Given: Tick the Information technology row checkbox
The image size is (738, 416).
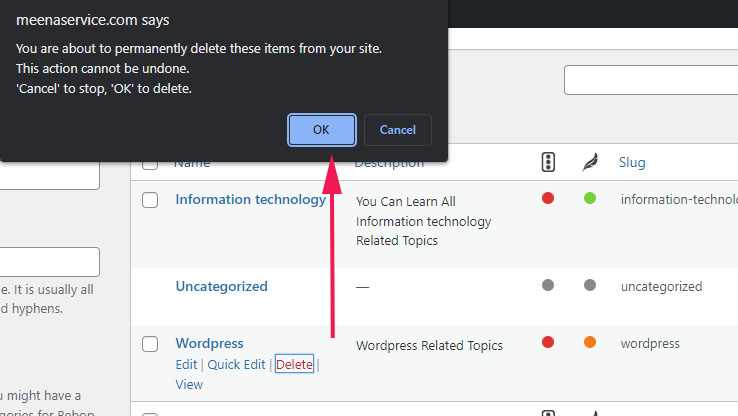Looking at the screenshot, I should pyautogui.click(x=150, y=200).
